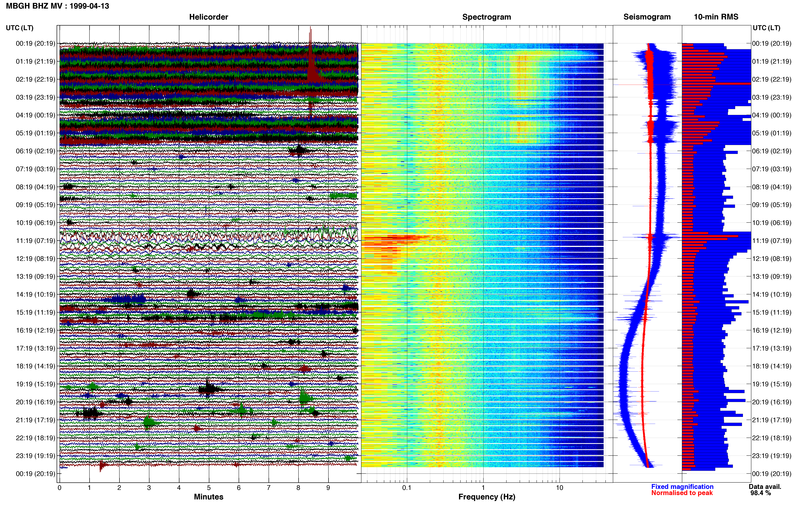Click the right-side time label 15:19 (11:19)
The width and height of the screenshot is (812, 508).
(x=772, y=313)
